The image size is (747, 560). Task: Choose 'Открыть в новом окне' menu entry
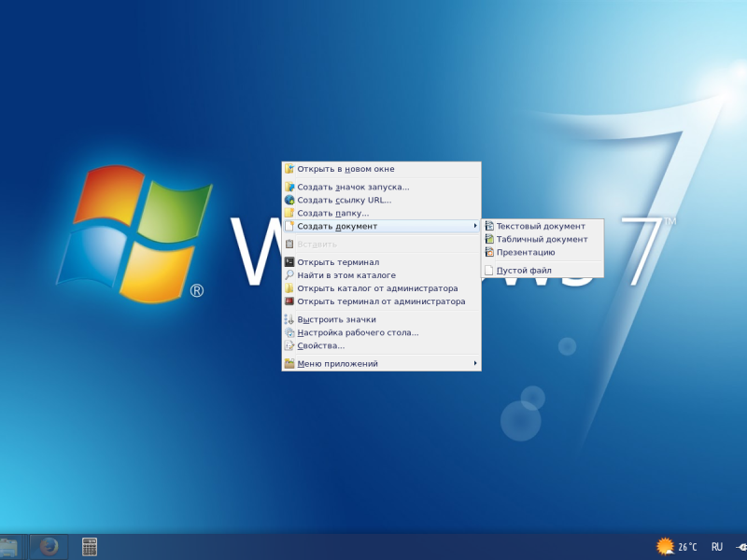(x=381, y=169)
